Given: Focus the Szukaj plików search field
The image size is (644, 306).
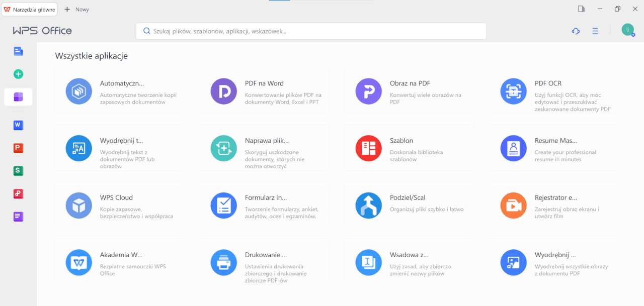Looking at the screenshot, I should click(x=311, y=31).
